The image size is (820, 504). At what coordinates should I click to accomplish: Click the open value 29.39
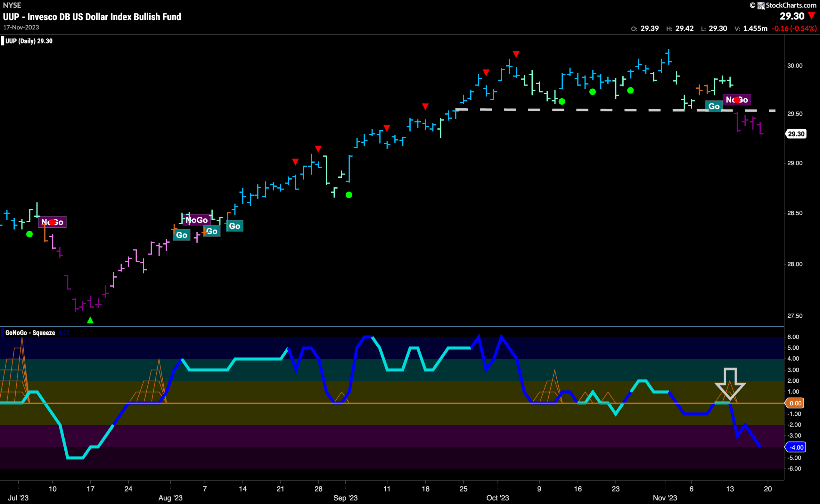click(650, 29)
